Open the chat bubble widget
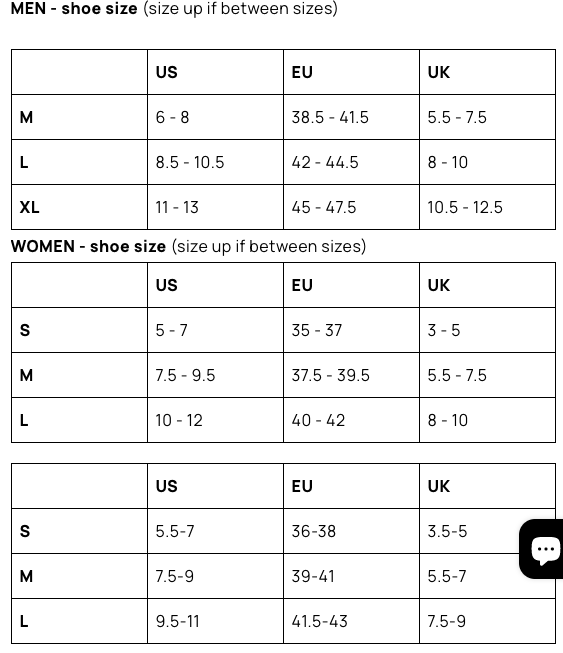This screenshot has height=653, width=563. click(541, 549)
